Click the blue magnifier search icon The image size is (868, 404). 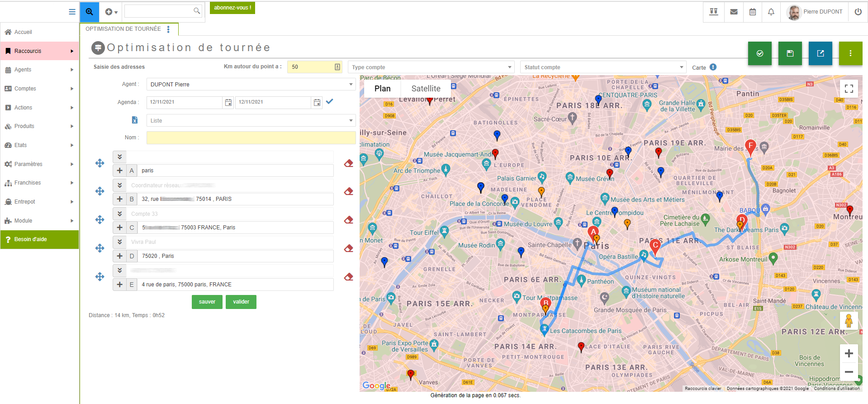(90, 12)
